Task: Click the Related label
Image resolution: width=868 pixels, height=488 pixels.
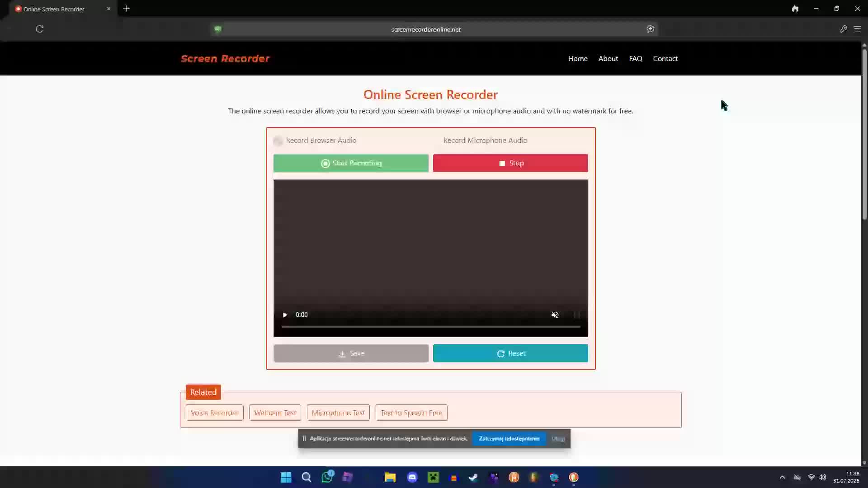Action: click(x=203, y=392)
